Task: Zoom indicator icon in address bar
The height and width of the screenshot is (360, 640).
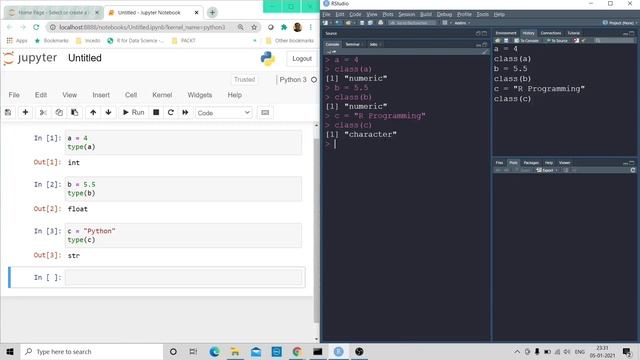Action: (x=241, y=27)
